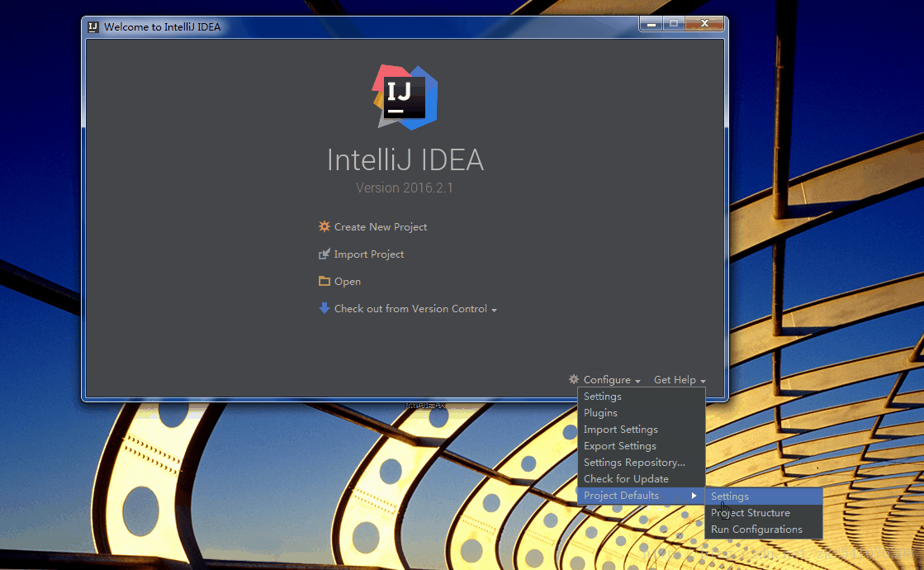Click the Configure gear icon
924x570 pixels.
point(574,379)
